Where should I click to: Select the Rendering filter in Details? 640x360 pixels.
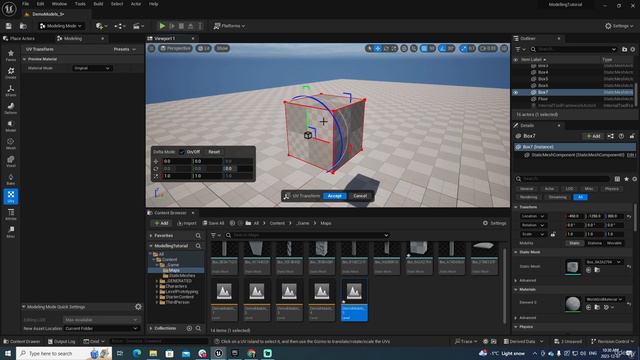(x=528, y=197)
